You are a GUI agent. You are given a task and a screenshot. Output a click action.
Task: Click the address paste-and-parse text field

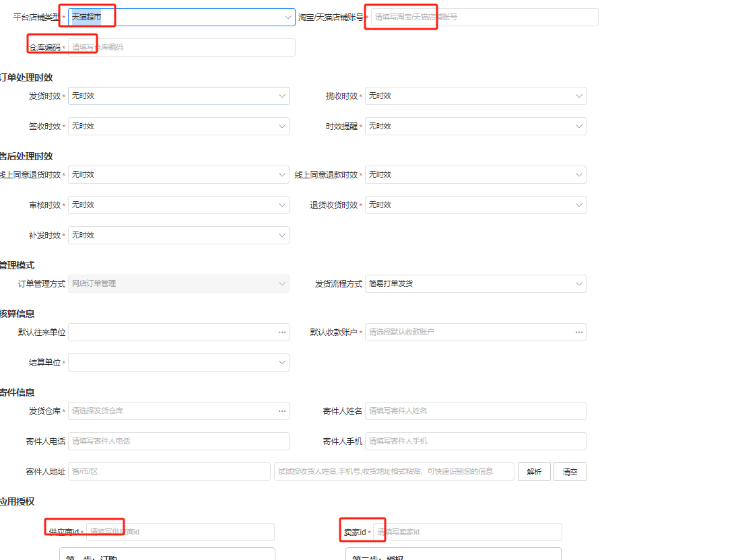(x=394, y=472)
